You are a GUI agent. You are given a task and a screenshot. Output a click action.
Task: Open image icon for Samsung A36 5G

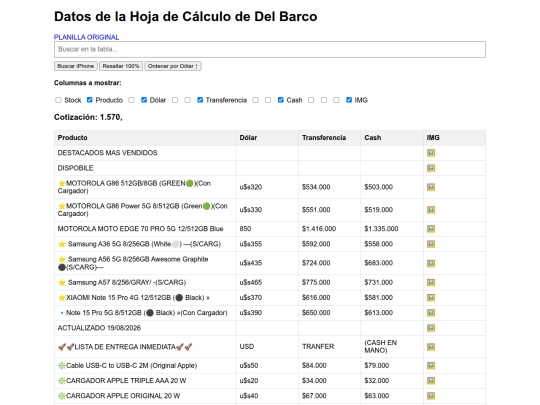tap(431, 244)
